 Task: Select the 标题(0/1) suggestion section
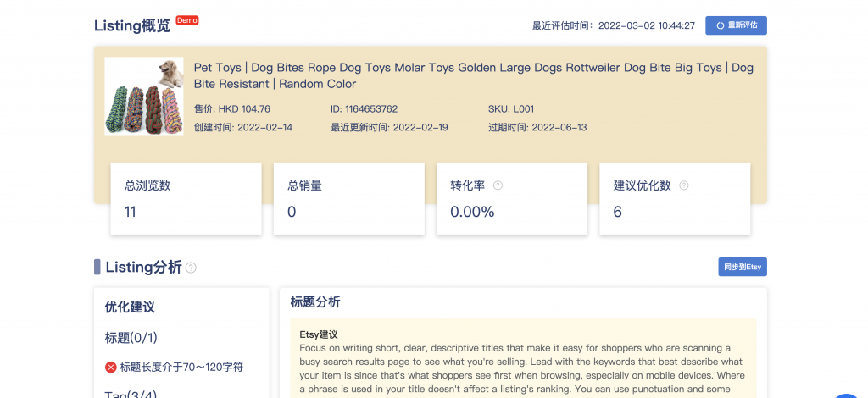[x=129, y=338]
